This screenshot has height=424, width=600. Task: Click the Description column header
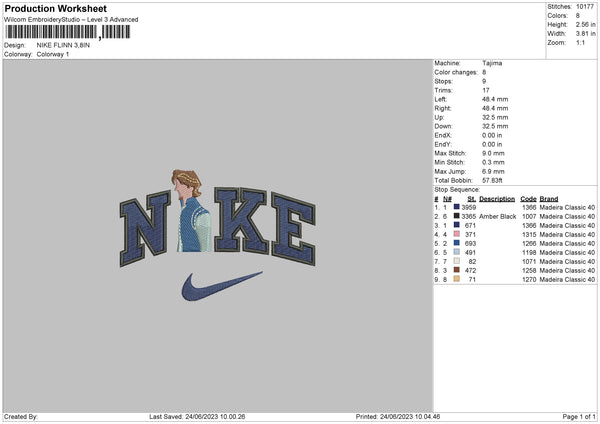click(x=497, y=198)
